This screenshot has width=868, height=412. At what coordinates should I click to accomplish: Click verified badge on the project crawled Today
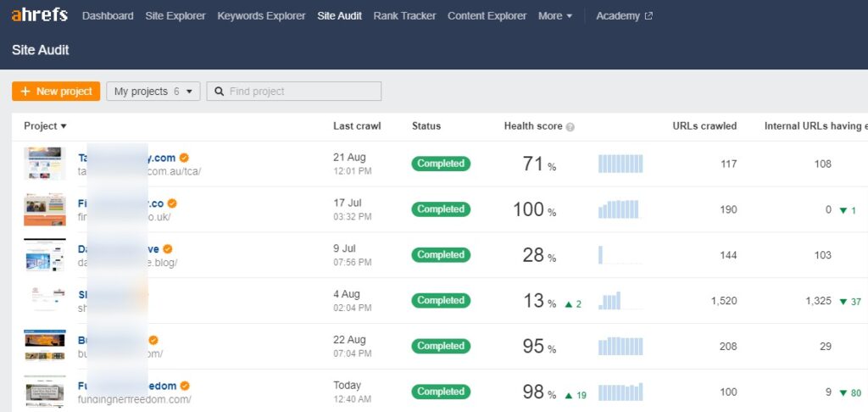(185, 386)
